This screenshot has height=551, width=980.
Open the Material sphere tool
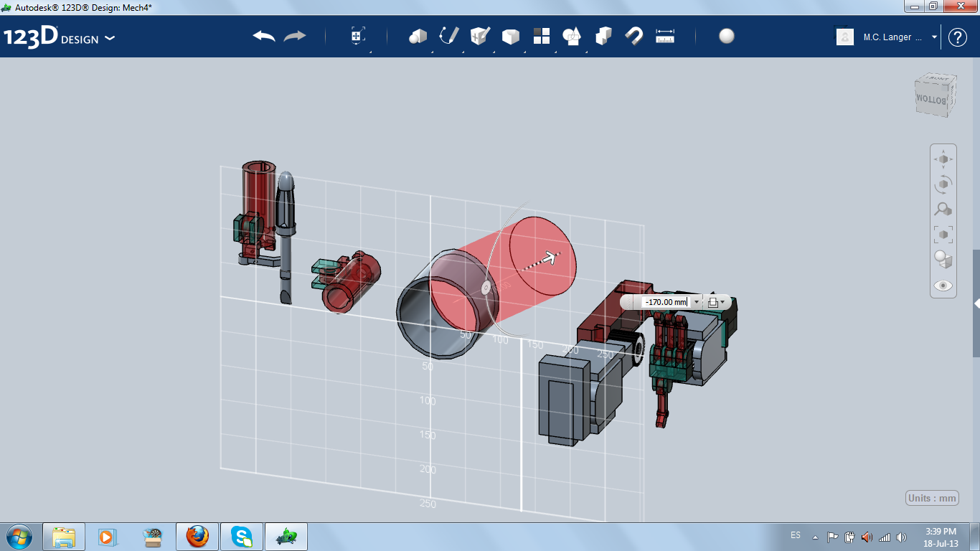pos(727,36)
